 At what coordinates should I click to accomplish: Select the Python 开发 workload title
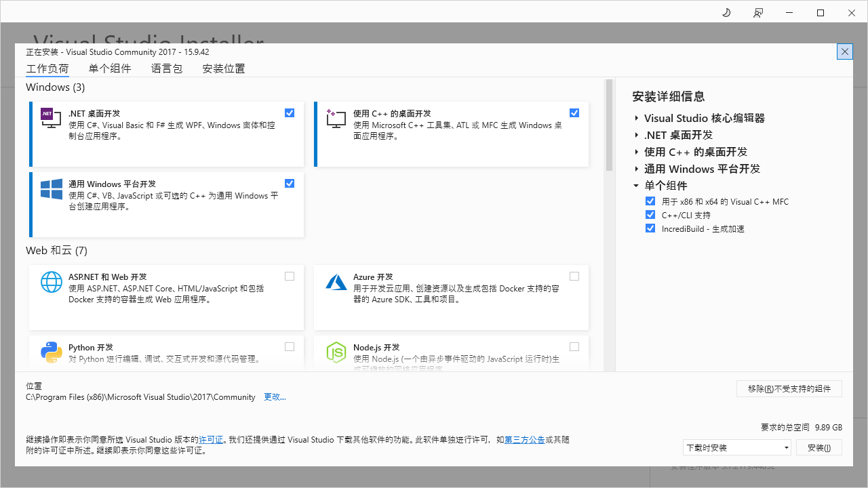91,347
